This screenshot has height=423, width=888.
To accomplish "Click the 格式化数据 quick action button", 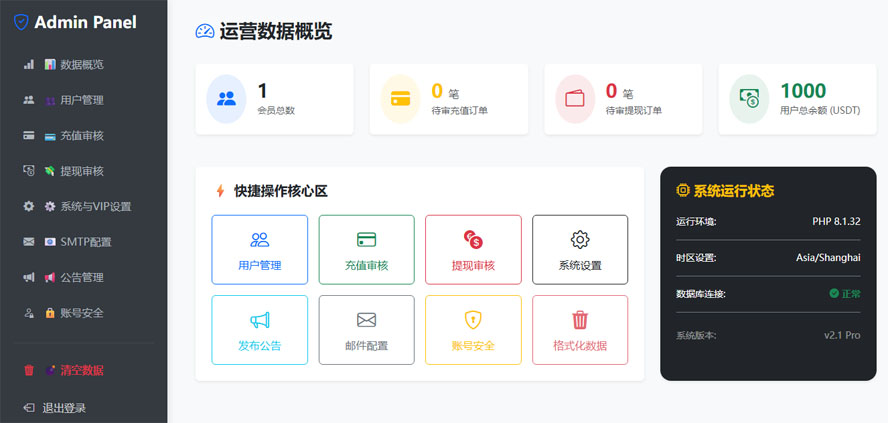I will pyautogui.click(x=580, y=330).
